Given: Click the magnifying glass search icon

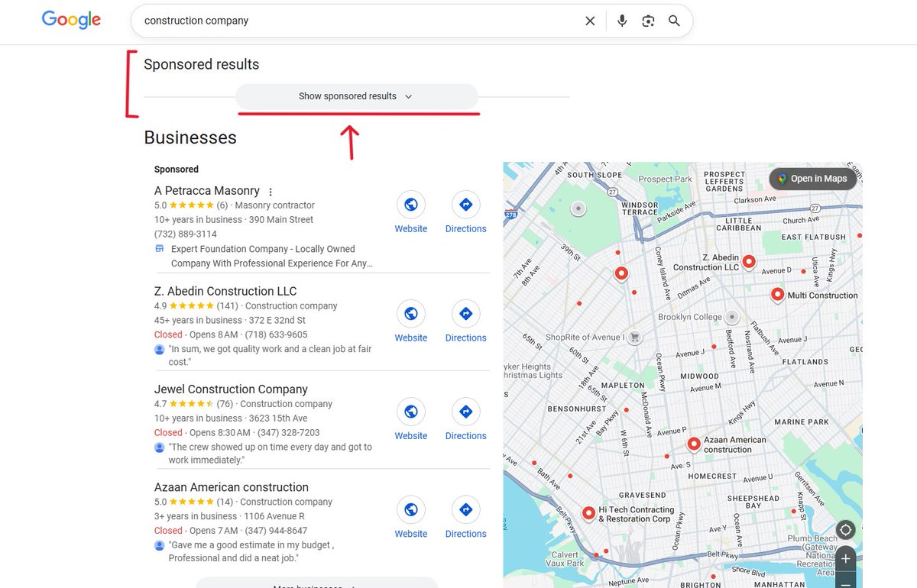Looking at the screenshot, I should (674, 21).
